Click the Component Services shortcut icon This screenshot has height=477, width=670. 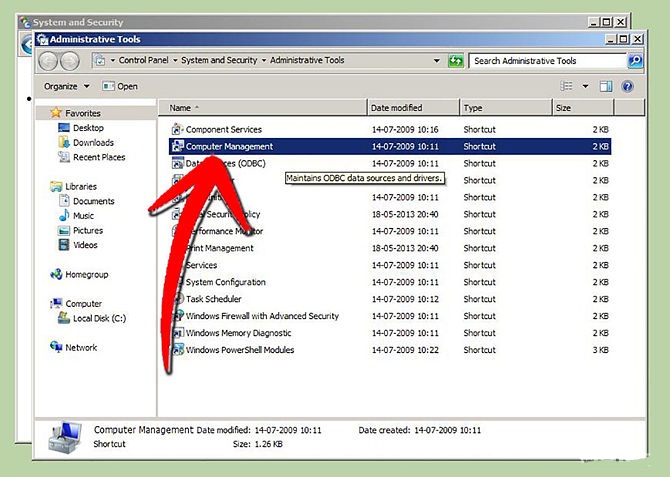tap(177, 130)
